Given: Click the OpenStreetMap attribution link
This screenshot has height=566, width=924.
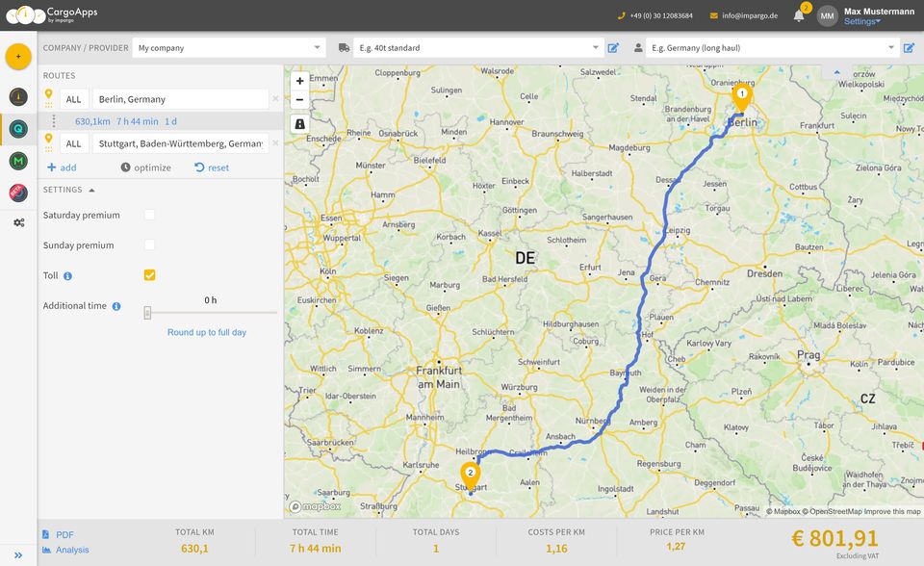Looking at the screenshot, I should 832,511.
